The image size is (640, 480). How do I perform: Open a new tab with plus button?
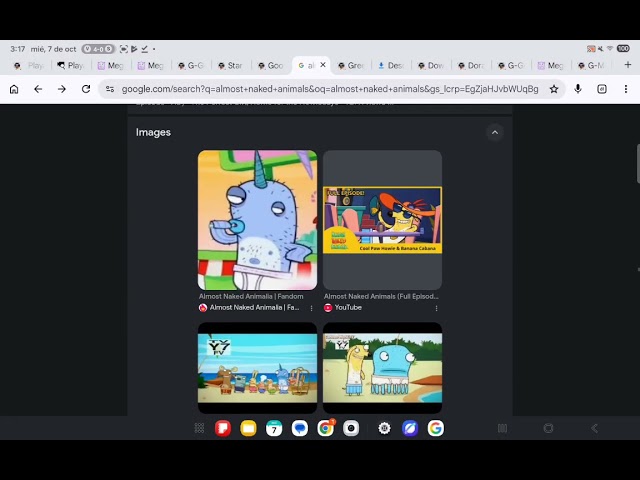tap(628, 65)
